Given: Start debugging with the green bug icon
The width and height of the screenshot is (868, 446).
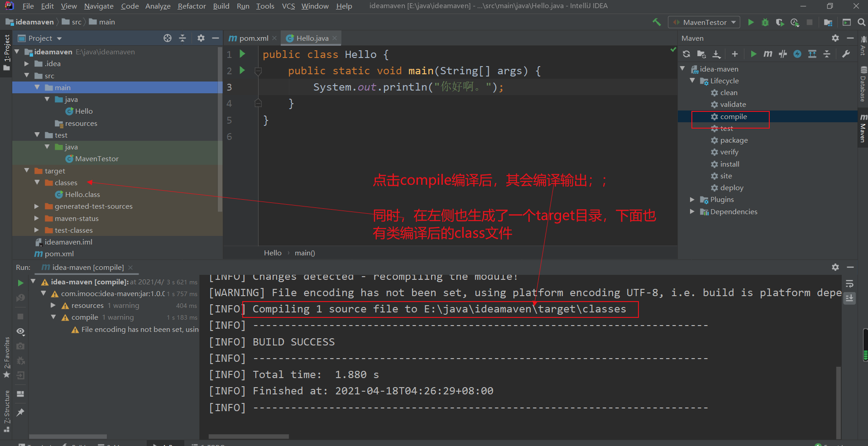Looking at the screenshot, I should coord(765,22).
